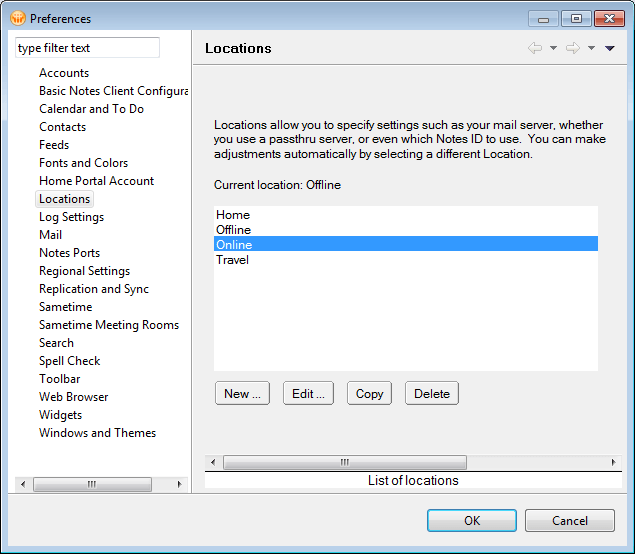
Task: Select the Home location entry
Action: [x=232, y=215]
